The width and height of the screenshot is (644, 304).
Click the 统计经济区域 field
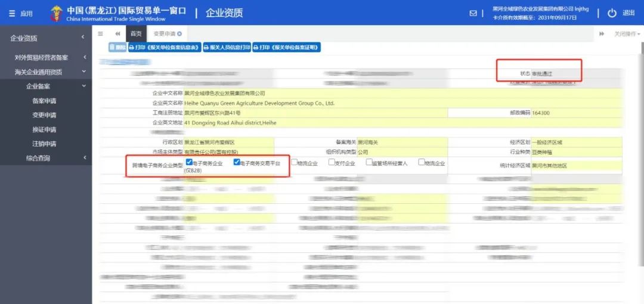tap(577, 166)
